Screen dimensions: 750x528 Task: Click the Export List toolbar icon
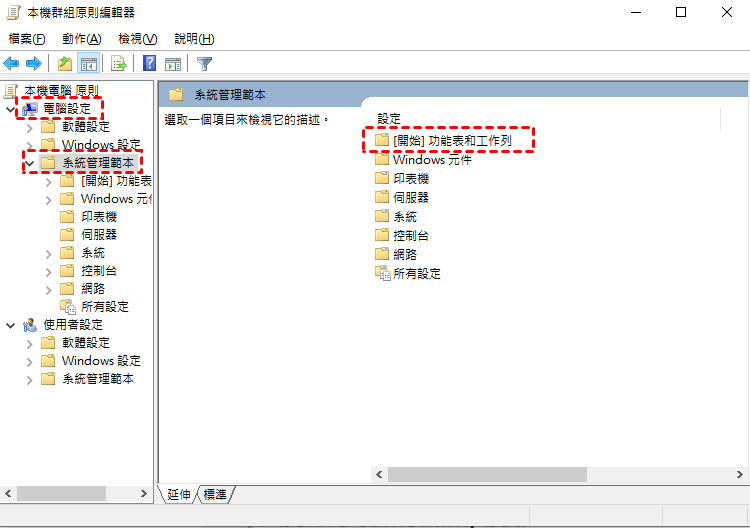coord(118,64)
